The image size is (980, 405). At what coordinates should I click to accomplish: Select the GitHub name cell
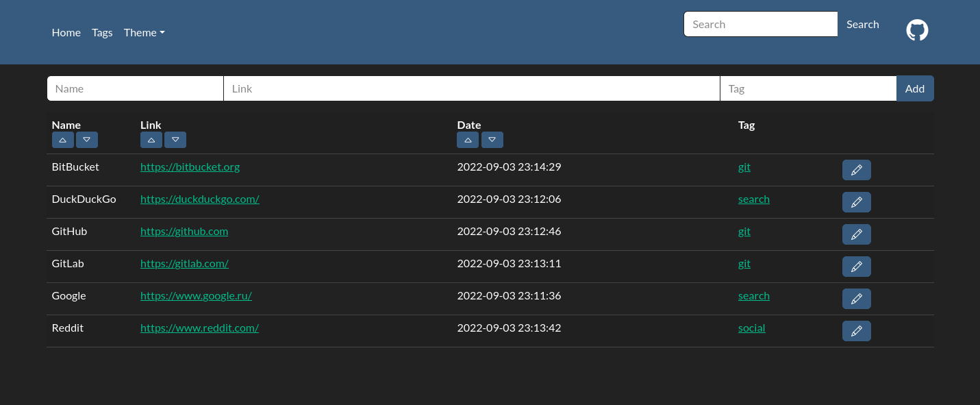click(x=70, y=231)
